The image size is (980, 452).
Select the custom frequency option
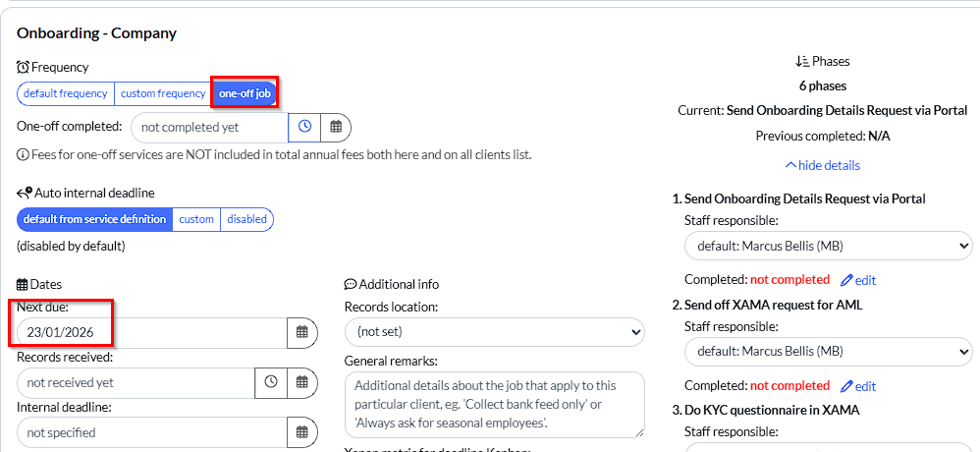[x=163, y=93]
